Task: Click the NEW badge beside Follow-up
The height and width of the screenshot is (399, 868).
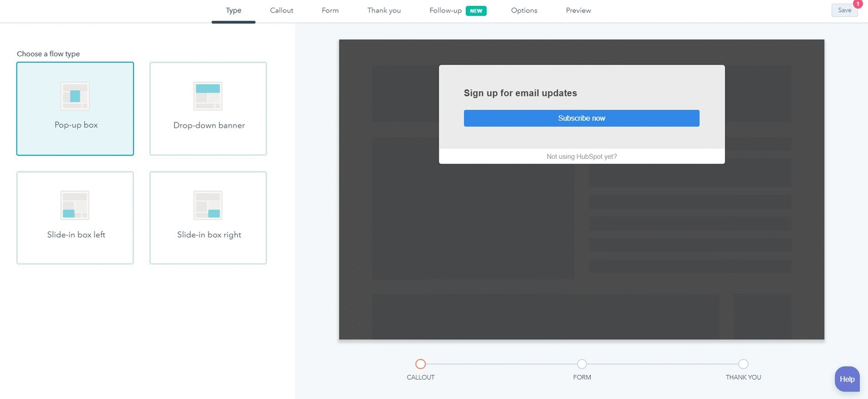Action: click(x=476, y=11)
